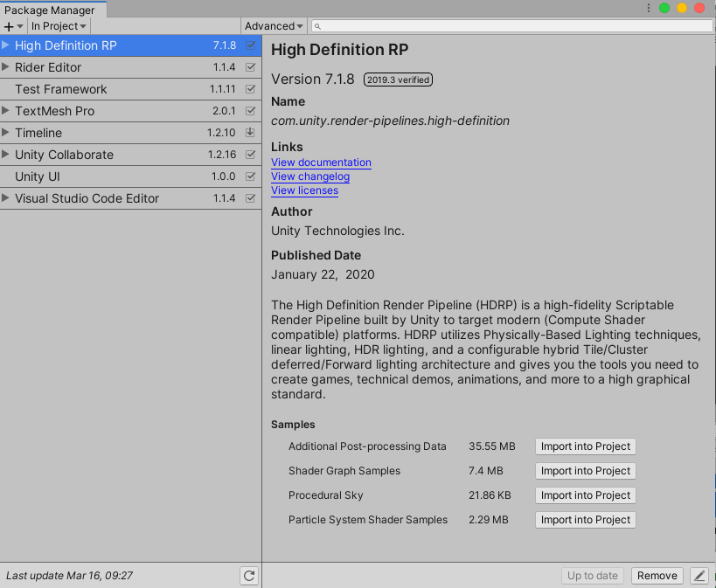This screenshot has height=588, width=716.
Task: Click the pencil edit icon beside Remove
Action: 698,576
